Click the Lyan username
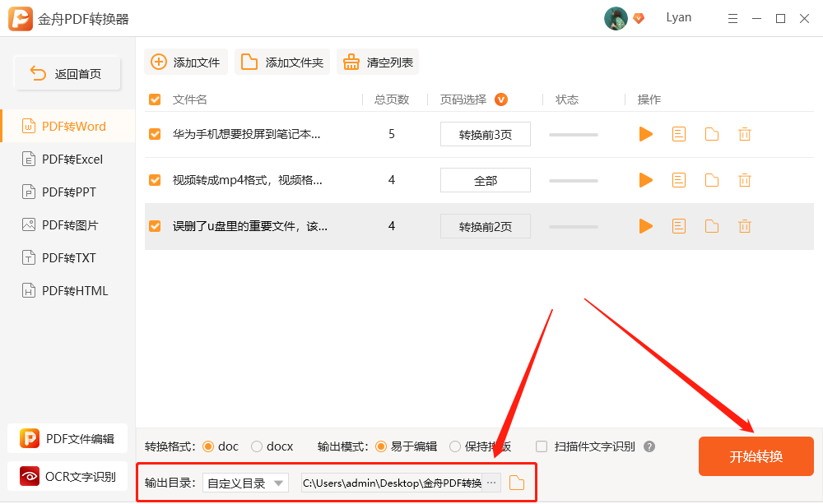This screenshot has width=823, height=504. (x=679, y=17)
